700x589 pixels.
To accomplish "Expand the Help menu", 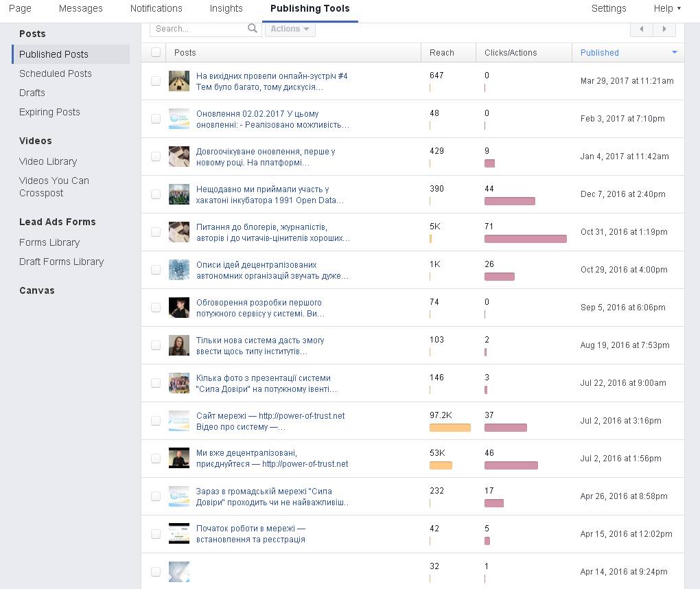I will pyautogui.click(x=667, y=8).
